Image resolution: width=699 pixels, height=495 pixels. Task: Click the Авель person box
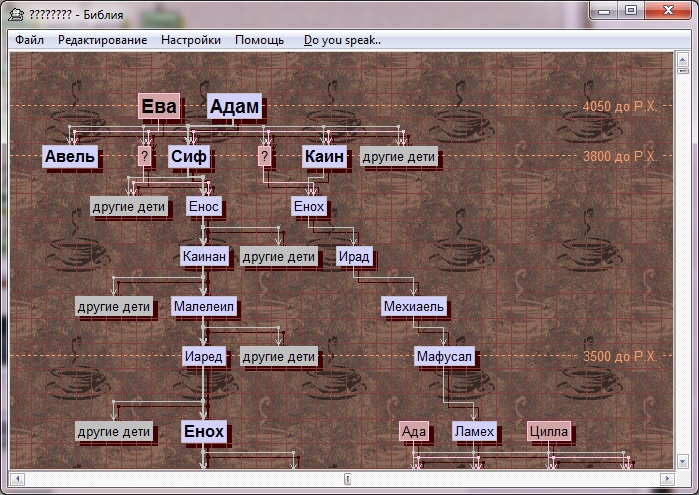pos(70,157)
